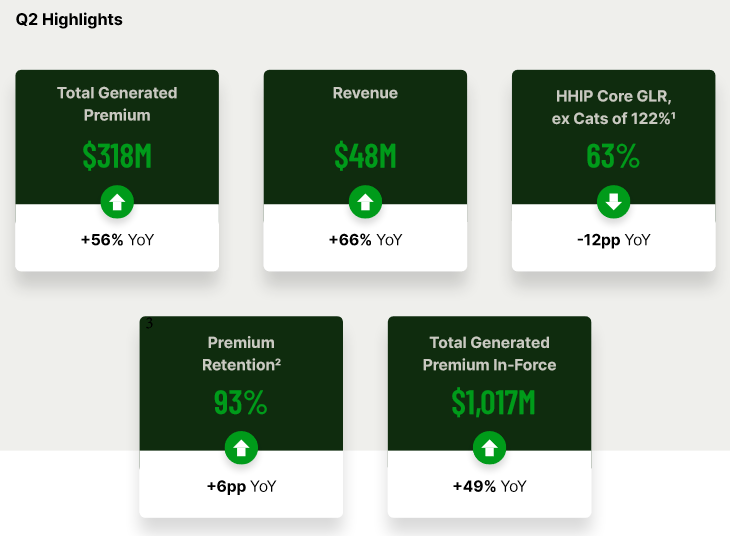Click the +56% YoY label
Image resolution: width=730 pixels, height=536 pixels.
[x=117, y=240]
